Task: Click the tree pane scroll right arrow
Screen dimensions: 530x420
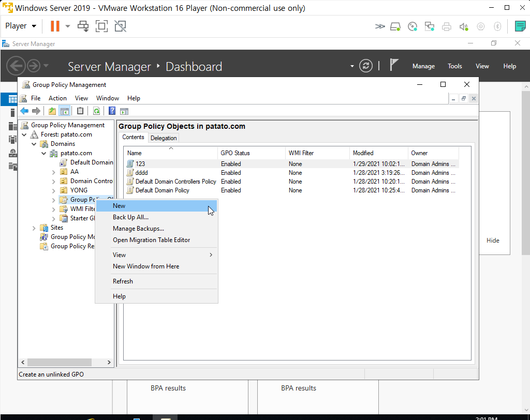Action: point(109,362)
